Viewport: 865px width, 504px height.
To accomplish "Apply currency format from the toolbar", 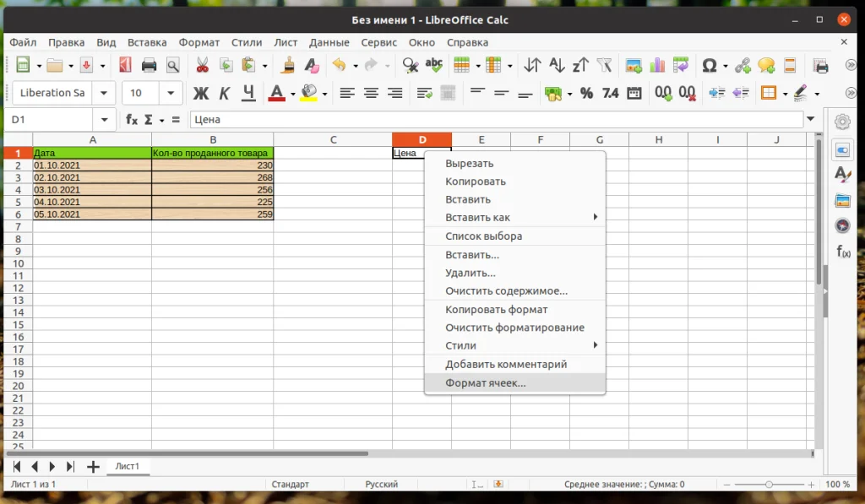I will 552,94.
